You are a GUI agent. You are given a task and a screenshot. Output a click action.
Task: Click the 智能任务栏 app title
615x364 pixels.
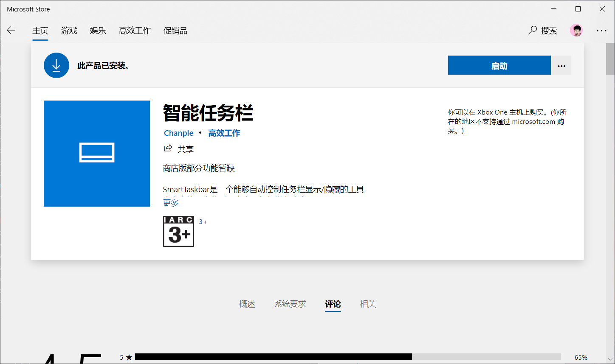(208, 113)
